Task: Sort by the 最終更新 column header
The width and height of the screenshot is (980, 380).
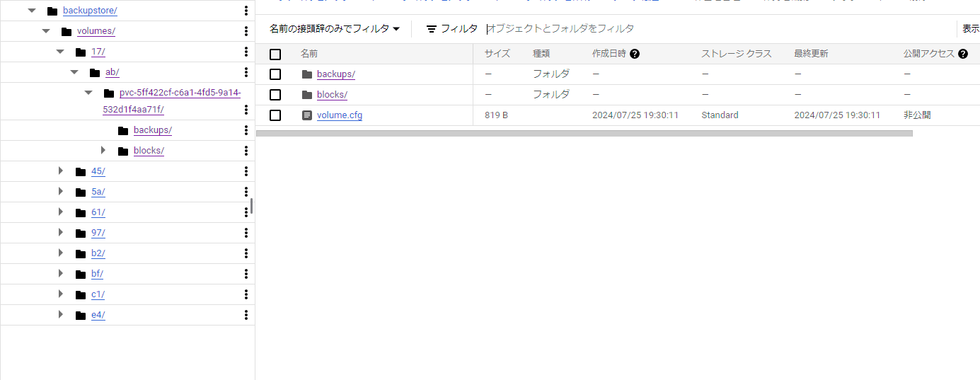Action: (x=811, y=54)
